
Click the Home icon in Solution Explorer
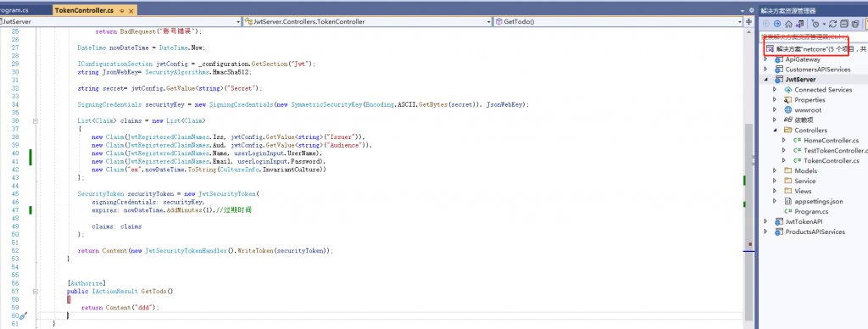click(x=788, y=24)
